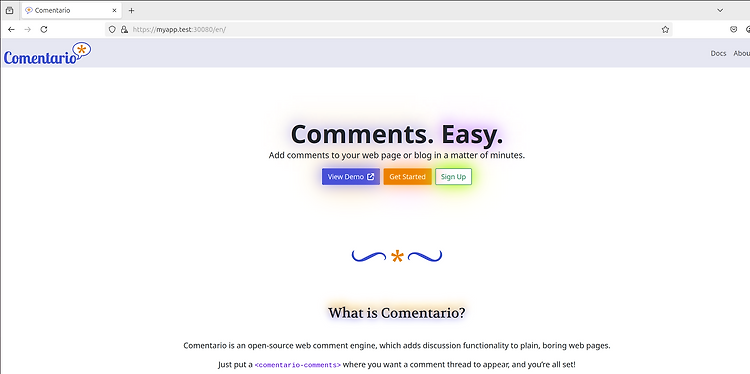
Task: Open the new tab plus button
Action: (x=132, y=11)
